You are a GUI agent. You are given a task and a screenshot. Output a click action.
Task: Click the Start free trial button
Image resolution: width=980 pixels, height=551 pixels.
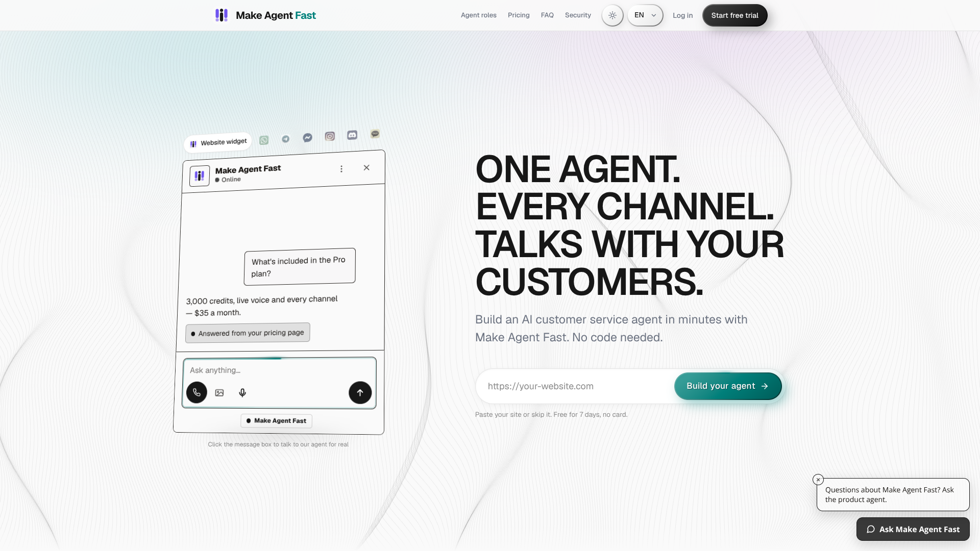tap(734, 15)
